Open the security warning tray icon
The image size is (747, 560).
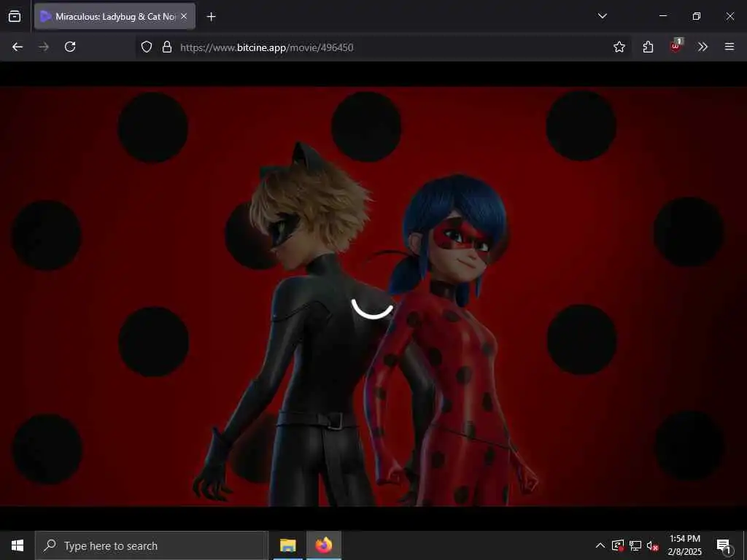pyautogui.click(x=618, y=545)
